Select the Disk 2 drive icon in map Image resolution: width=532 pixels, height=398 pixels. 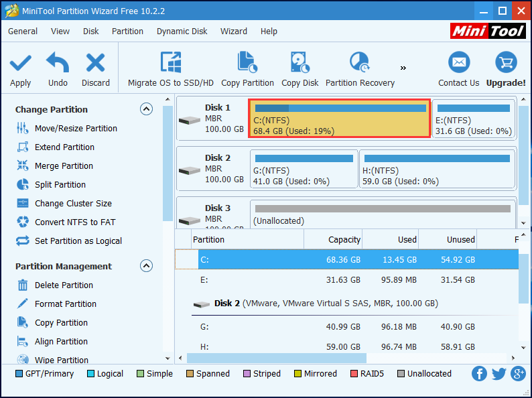tap(190, 170)
